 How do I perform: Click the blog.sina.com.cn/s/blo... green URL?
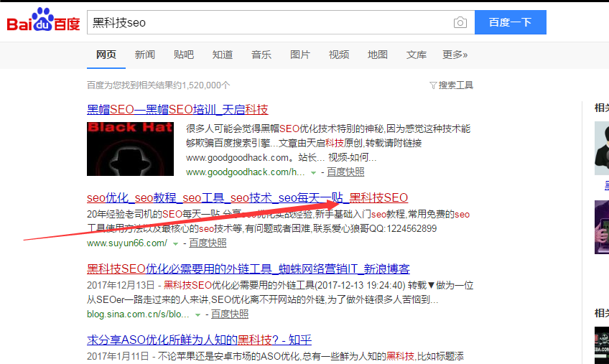(139, 314)
